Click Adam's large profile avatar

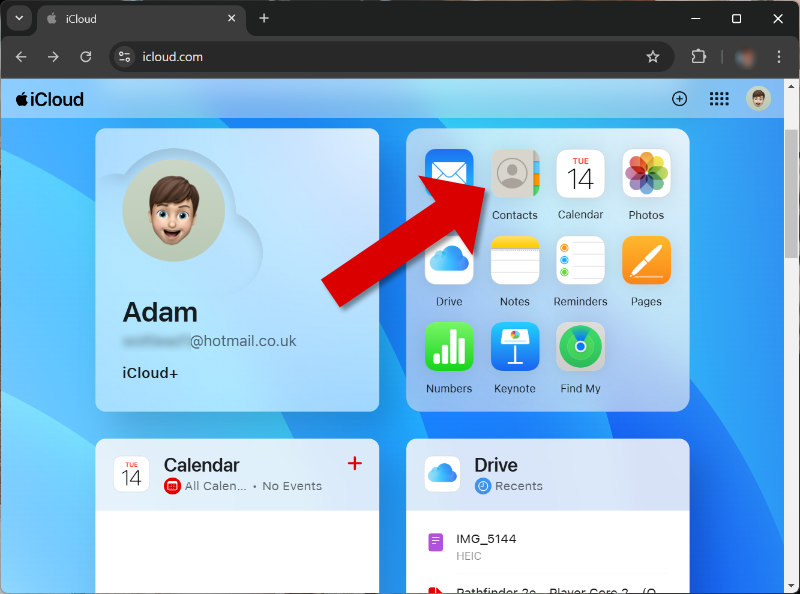[173, 210]
